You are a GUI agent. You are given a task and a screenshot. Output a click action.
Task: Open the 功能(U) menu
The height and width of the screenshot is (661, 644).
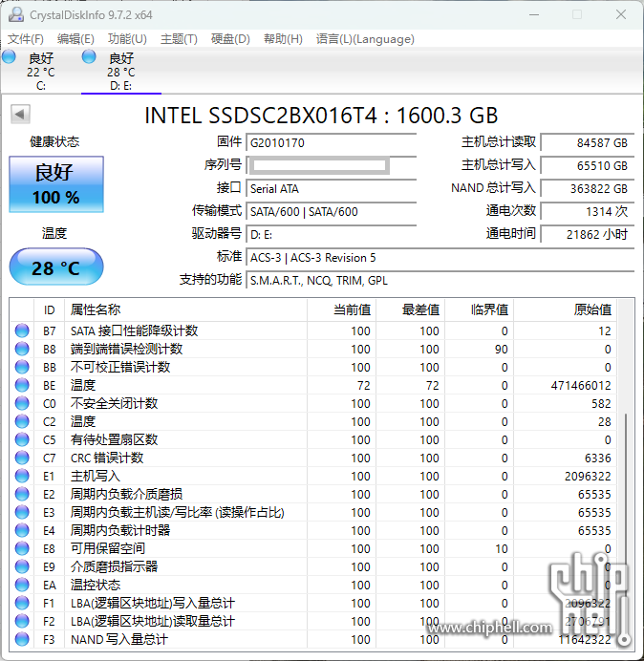point(127,39)
